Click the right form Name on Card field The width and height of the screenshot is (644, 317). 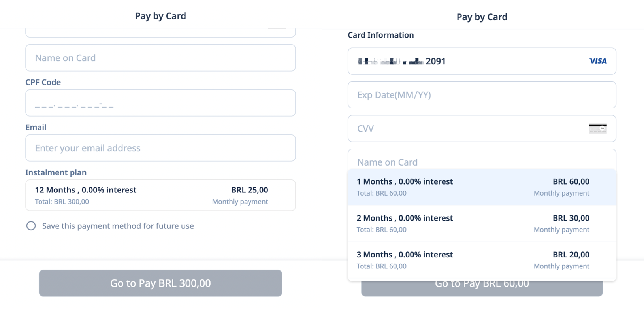pos(482,161)
